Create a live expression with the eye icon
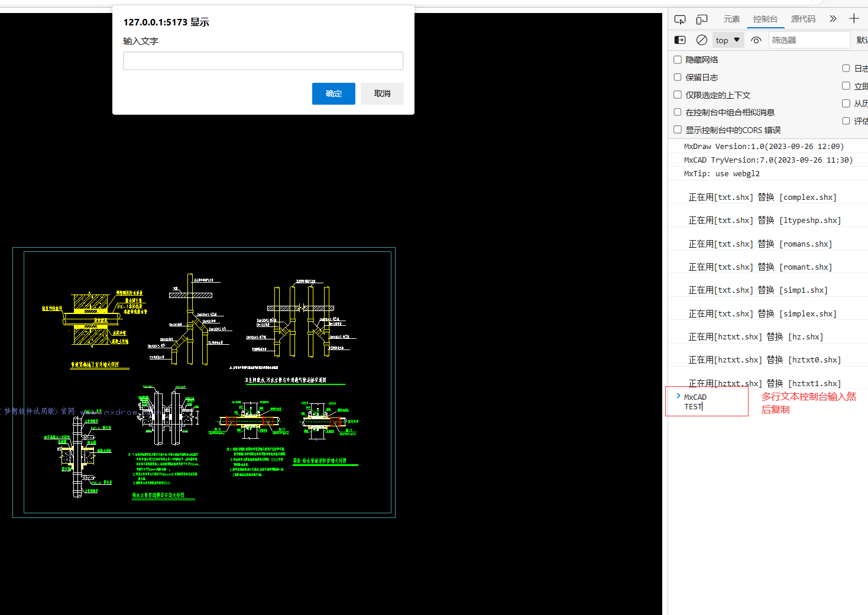The width and height of the screenshot is (868, 615). coord(756,40)
